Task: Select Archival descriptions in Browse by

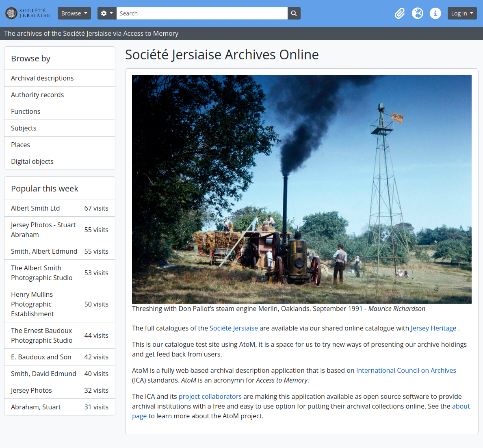Action: coord(42,78)
